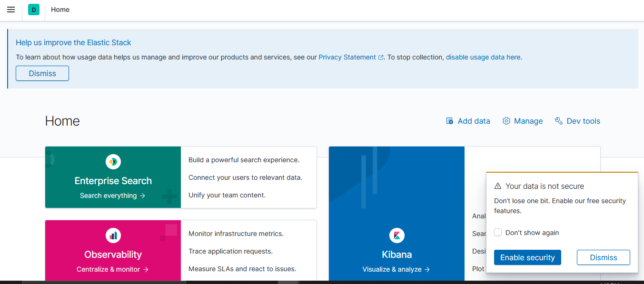This screenshot has width=644, height=284.
Task: Click the Observability logo icon
Action: tap(113, 235)
